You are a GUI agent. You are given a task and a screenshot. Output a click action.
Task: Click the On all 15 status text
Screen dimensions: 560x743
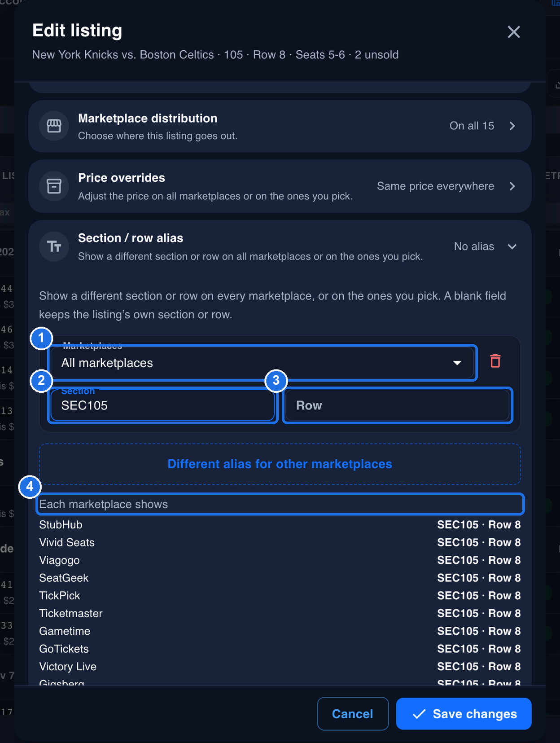(x=472, y=126)
